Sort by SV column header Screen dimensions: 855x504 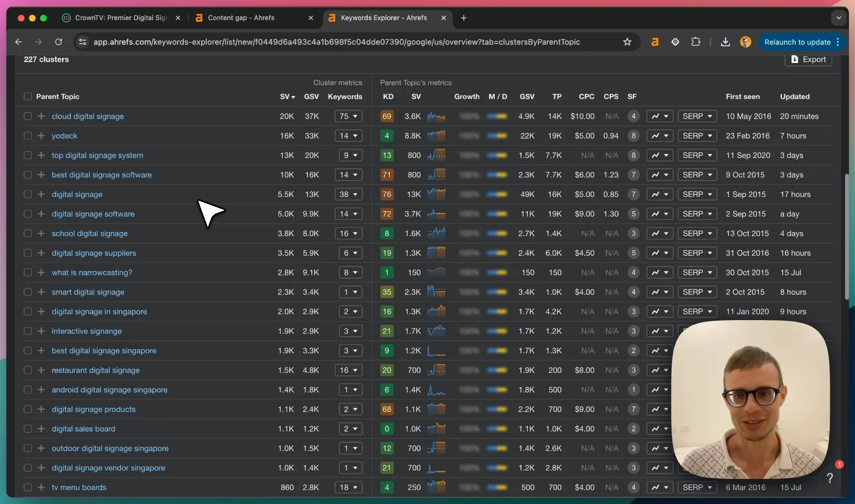tap(287, 97)
